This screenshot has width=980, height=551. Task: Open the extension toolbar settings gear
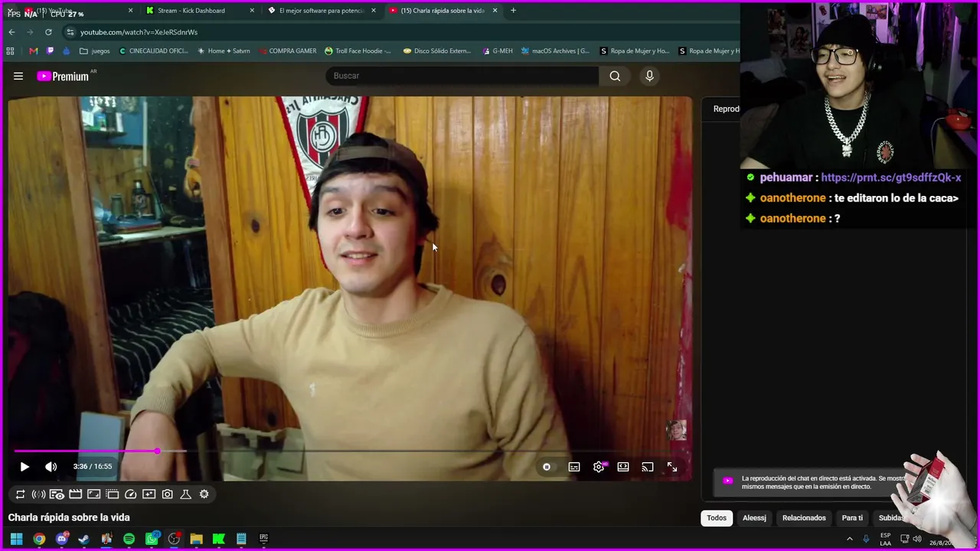coord(204,494)
